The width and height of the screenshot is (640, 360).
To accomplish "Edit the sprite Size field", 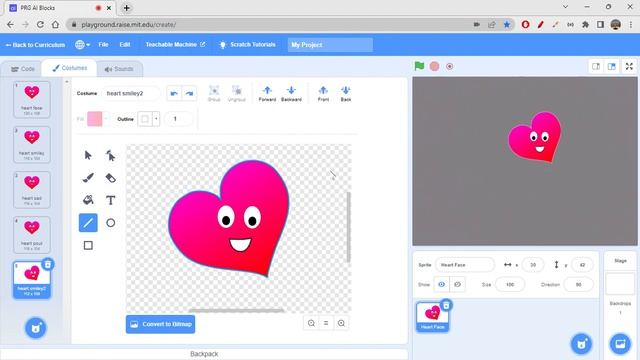I will coord(510,284).
